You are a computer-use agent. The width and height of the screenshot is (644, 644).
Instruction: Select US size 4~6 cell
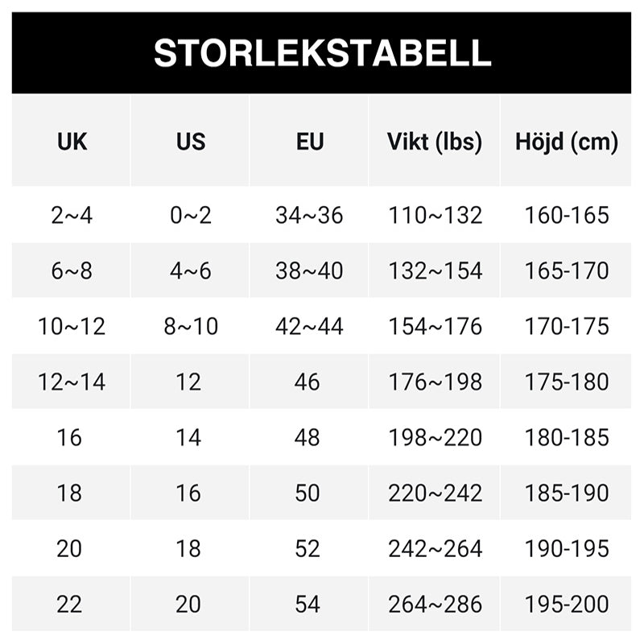tap(190, 270)
